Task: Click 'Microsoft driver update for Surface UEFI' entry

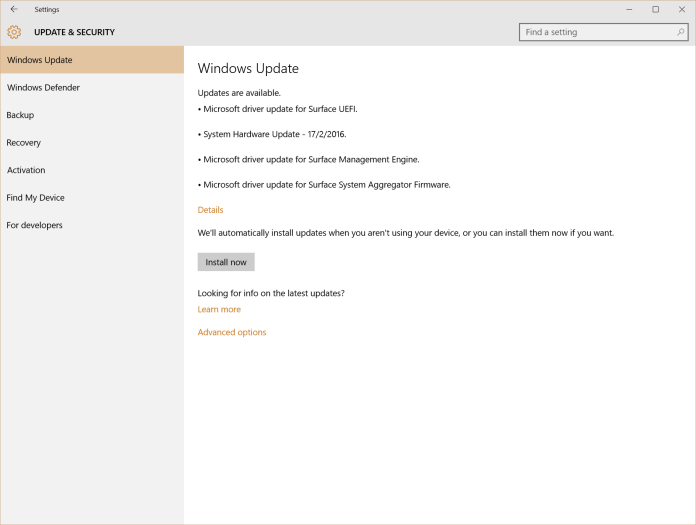Action: point(278,109)
